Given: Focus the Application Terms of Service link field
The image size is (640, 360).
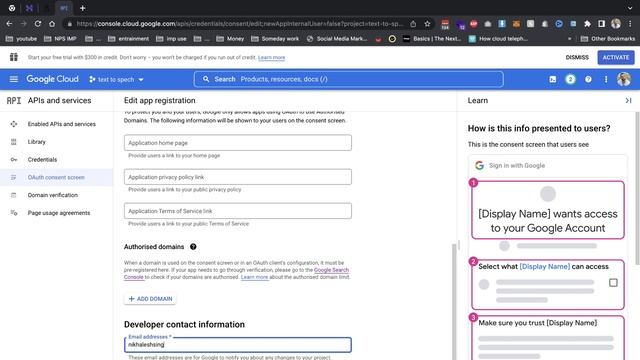Looking at the screenshot, I should pyautogui.click(x=238, y=211).
